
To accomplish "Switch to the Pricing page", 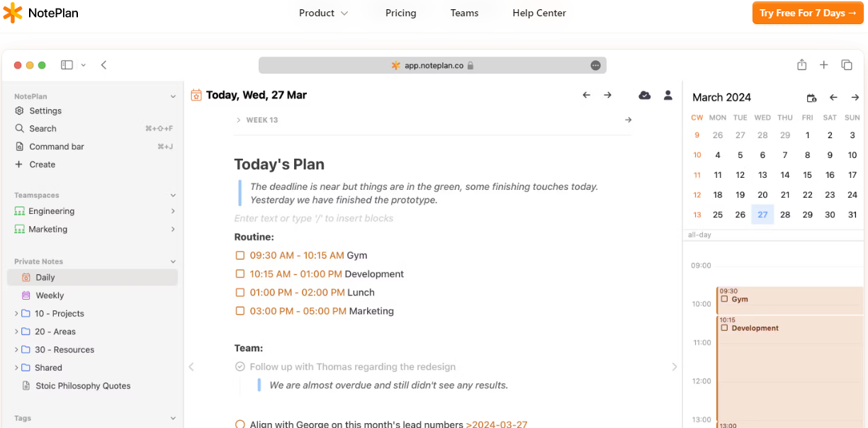I will coord(400,13).
